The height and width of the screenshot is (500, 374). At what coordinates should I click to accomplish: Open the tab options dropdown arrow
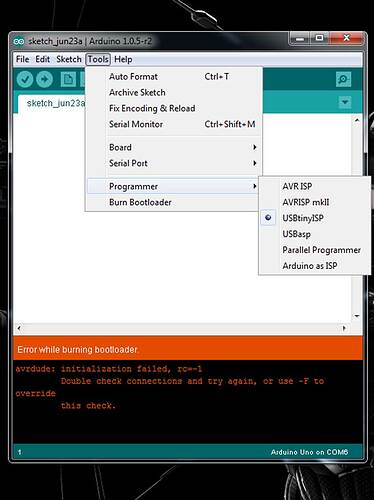(x=345, y=102)
